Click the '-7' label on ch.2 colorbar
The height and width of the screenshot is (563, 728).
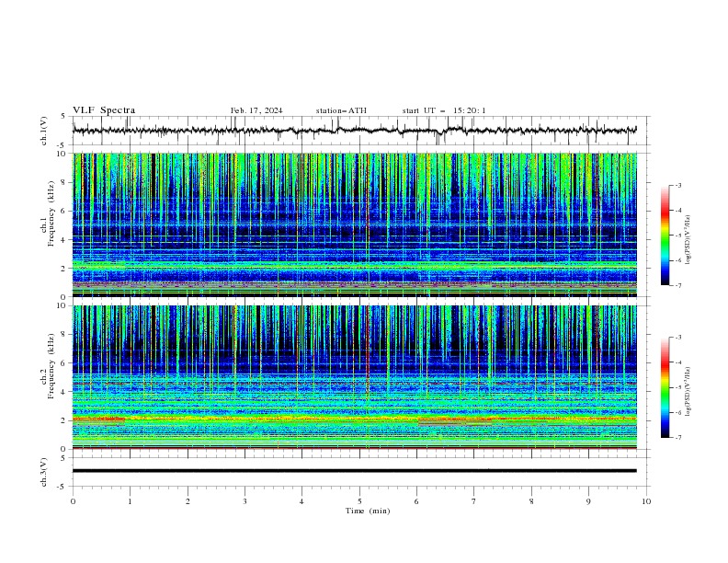click(677, 437)
